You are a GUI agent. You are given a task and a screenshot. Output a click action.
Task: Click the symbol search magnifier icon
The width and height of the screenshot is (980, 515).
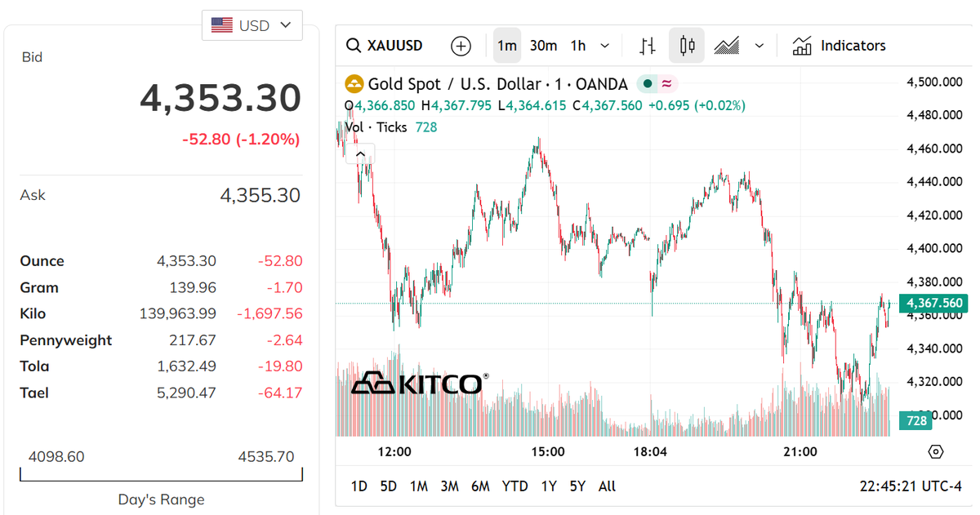[354, 46]
